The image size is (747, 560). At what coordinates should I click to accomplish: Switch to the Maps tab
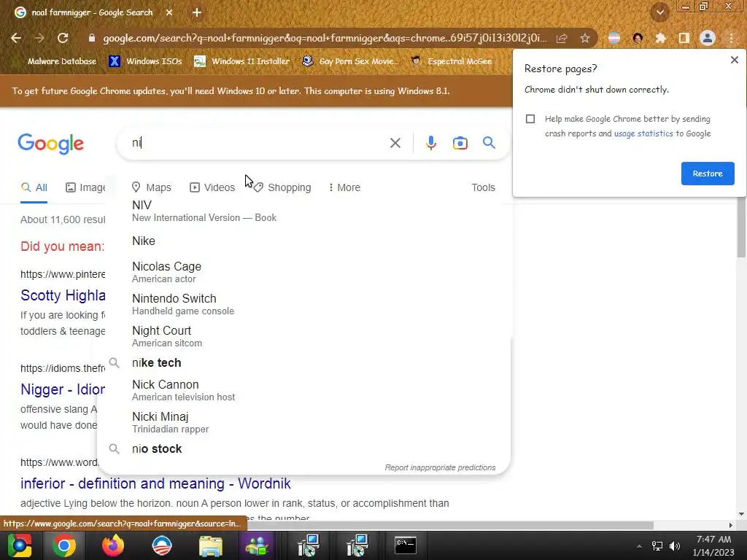tap(152, 187)
